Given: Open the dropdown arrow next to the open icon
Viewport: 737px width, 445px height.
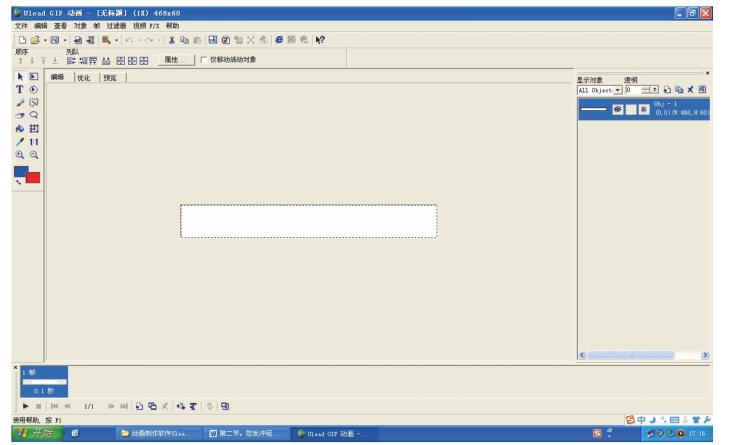Looking at the screenshot, I should click(x=45, y=40).
